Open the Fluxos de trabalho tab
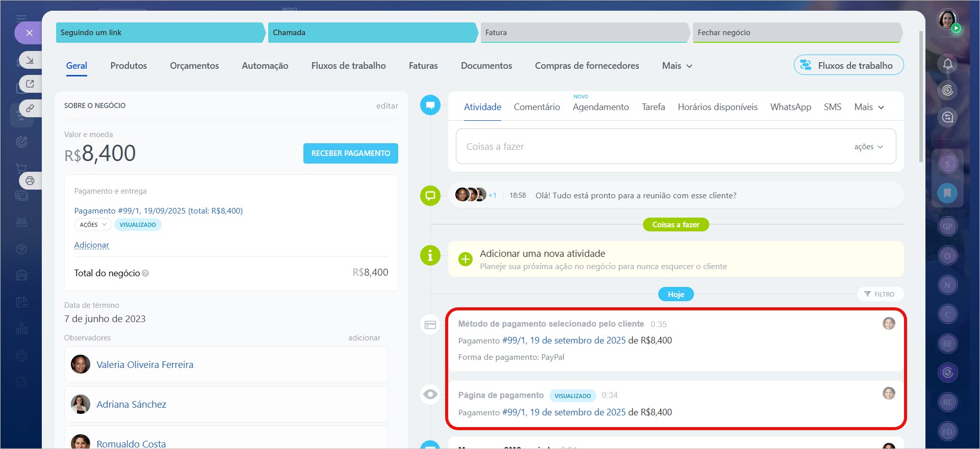980x449 pixels. [349, 66]
